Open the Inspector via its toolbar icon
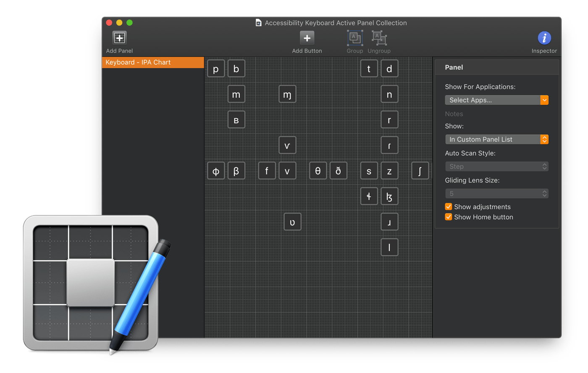Image resolution: width=588 pixels, height=373 pixels. pyautogui.click(x=544, y=38)
